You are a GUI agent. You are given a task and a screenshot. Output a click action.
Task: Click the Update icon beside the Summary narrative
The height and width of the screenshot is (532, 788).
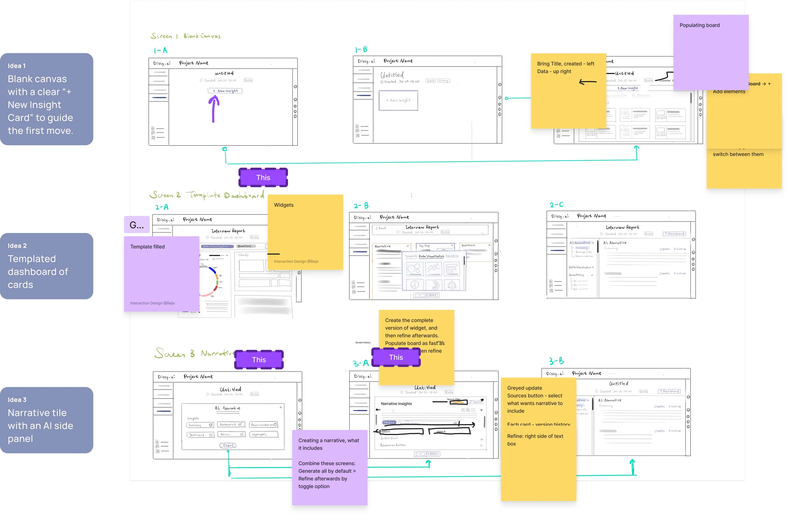tap(661, 249)
